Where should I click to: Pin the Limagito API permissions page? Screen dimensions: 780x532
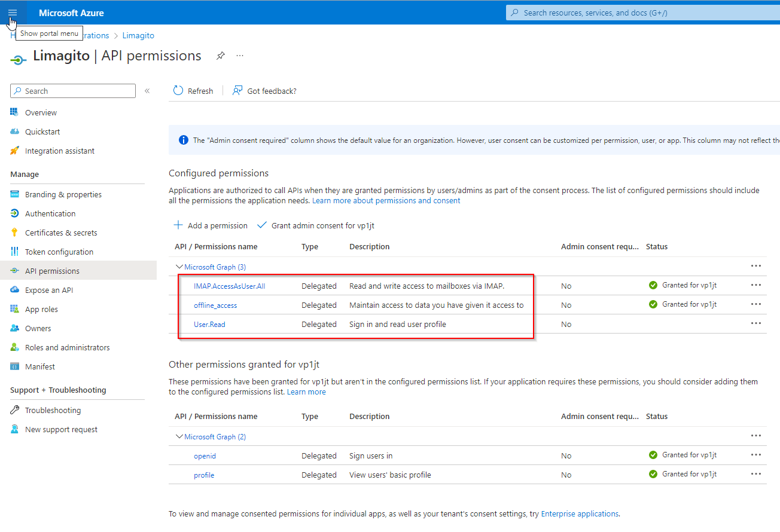tap(221, 56)
